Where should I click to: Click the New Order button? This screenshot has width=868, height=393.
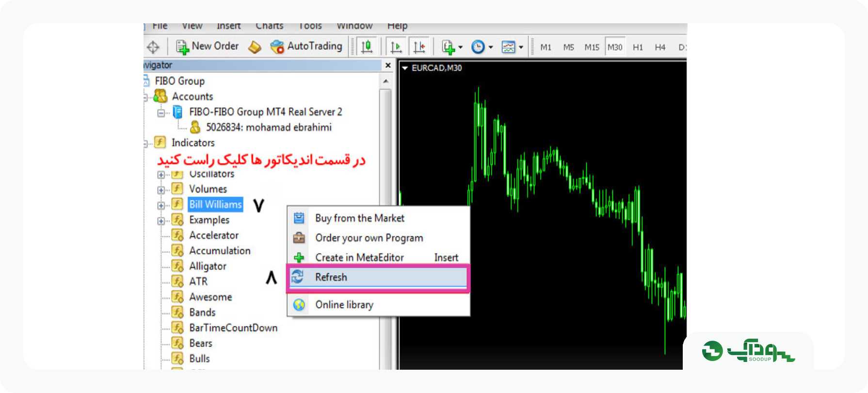pos(208,47)
